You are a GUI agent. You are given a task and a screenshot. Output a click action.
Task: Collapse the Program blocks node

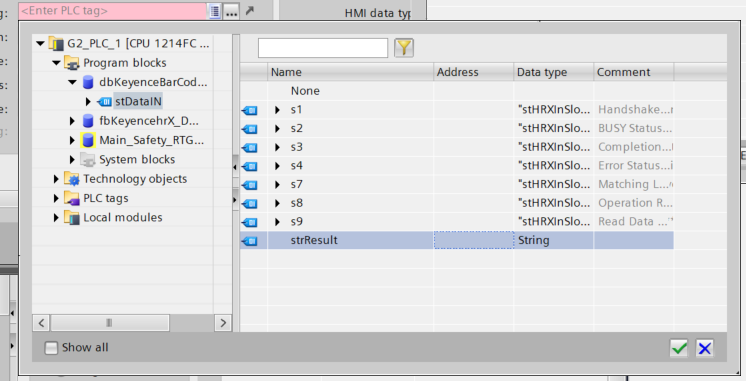point(57,63)
